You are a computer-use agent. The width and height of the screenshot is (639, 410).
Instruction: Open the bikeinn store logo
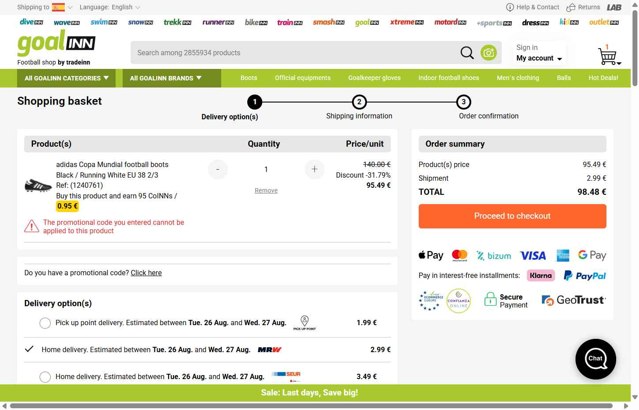pos(256,22)
